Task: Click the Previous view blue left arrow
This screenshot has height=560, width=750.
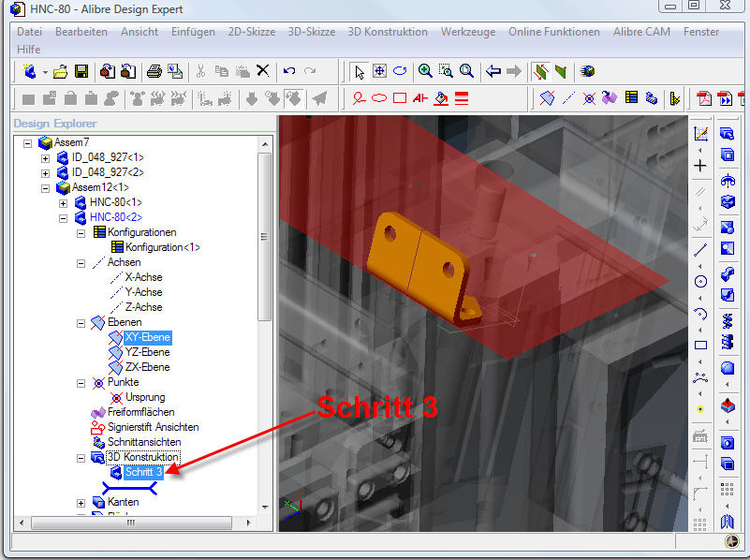Action: click(x=493, y=71)
